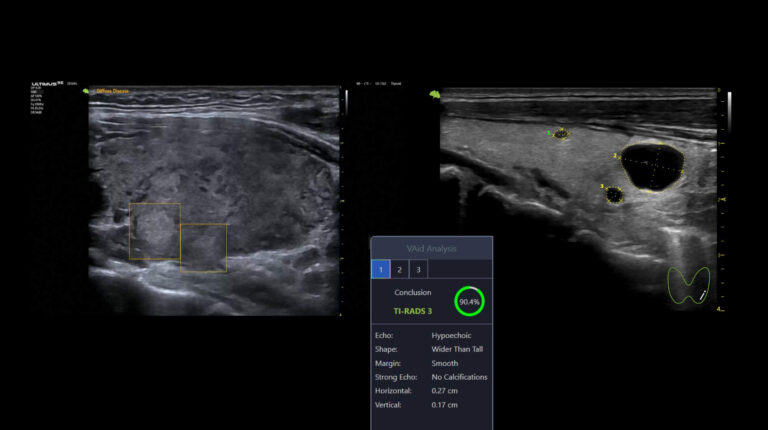Click the 90.4% confidence ring
Screen dimensions: 768x430
tap(469, 302)
